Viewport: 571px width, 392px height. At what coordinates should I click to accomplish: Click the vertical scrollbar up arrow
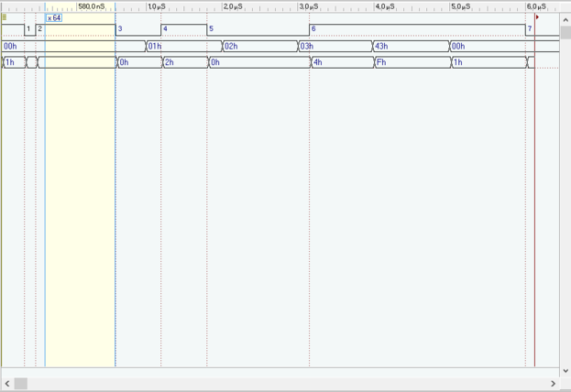[566, 19]
